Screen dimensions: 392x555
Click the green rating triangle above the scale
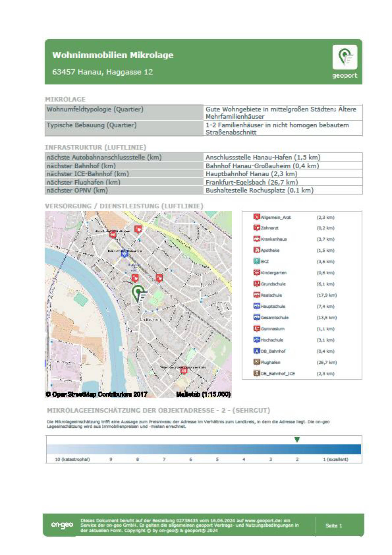click(297, 440)
